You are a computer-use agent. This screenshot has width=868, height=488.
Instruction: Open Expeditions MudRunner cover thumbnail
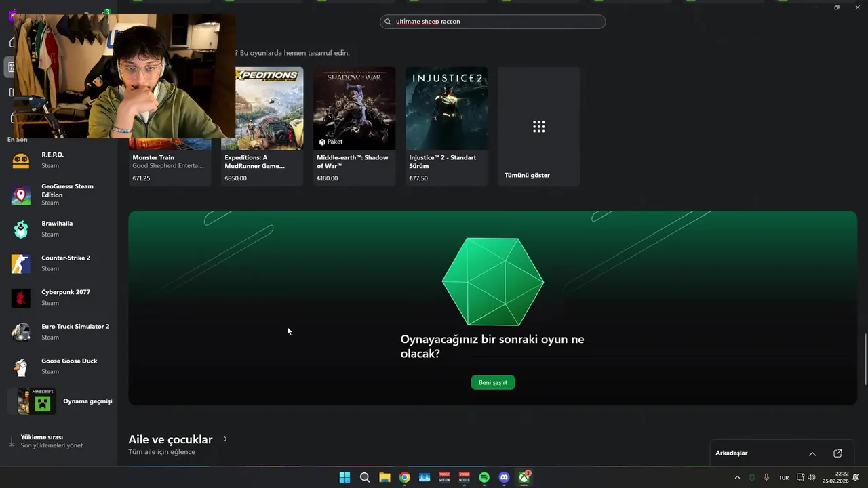tap(262, 108)
